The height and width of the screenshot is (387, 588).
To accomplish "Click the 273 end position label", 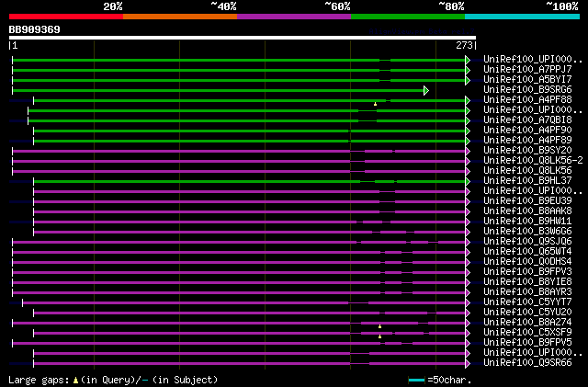I will [x=464, y=45].
